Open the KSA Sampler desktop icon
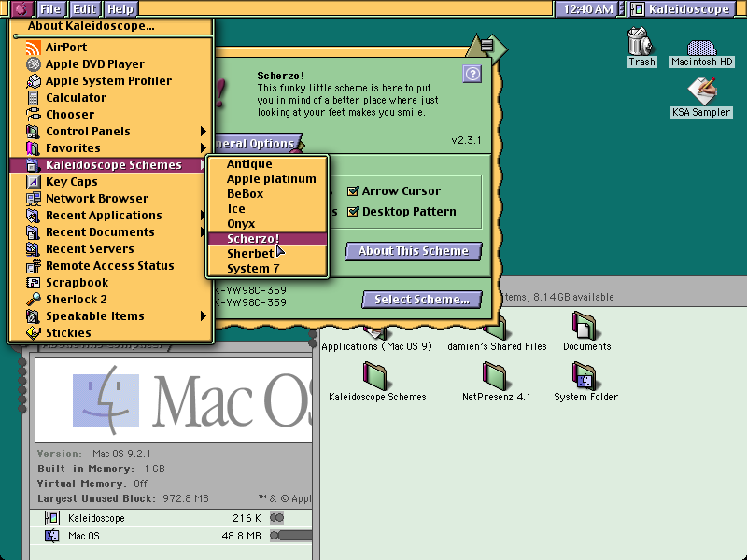 (702, 91)
